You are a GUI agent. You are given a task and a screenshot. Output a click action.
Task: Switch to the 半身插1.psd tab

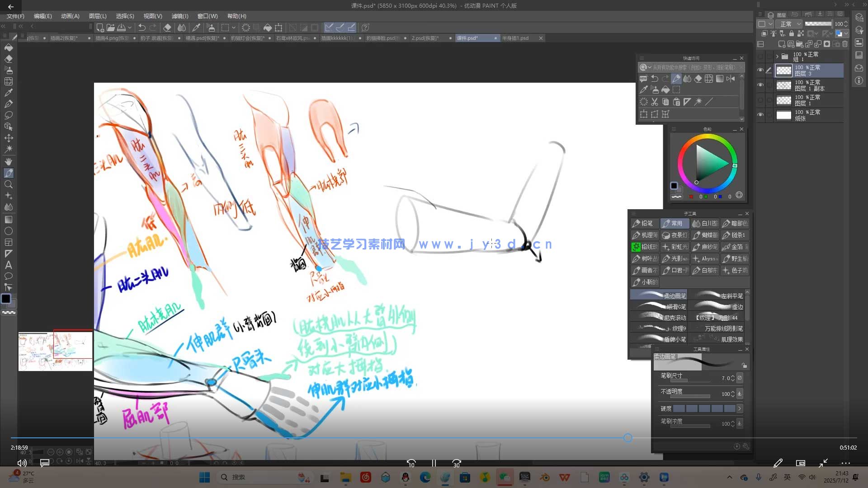[x=515, y=38]
